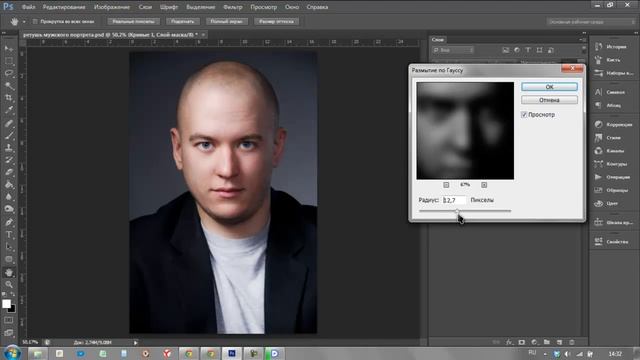Open the layer filter type dropdown
This screenshot has height=360, width=640.
453,50
